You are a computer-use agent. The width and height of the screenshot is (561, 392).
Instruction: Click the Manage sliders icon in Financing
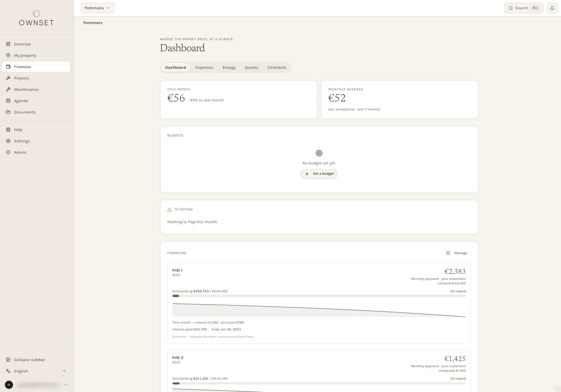coord(448,253)
